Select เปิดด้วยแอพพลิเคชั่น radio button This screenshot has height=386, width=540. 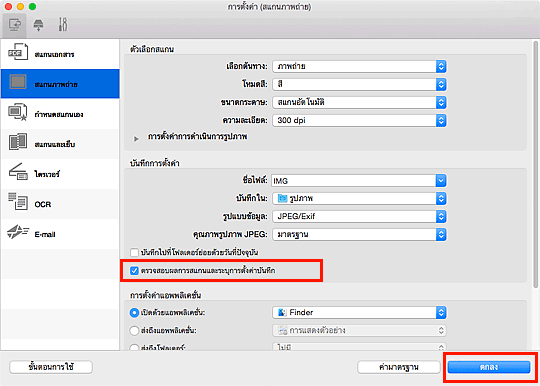click(x=134, y=313)
